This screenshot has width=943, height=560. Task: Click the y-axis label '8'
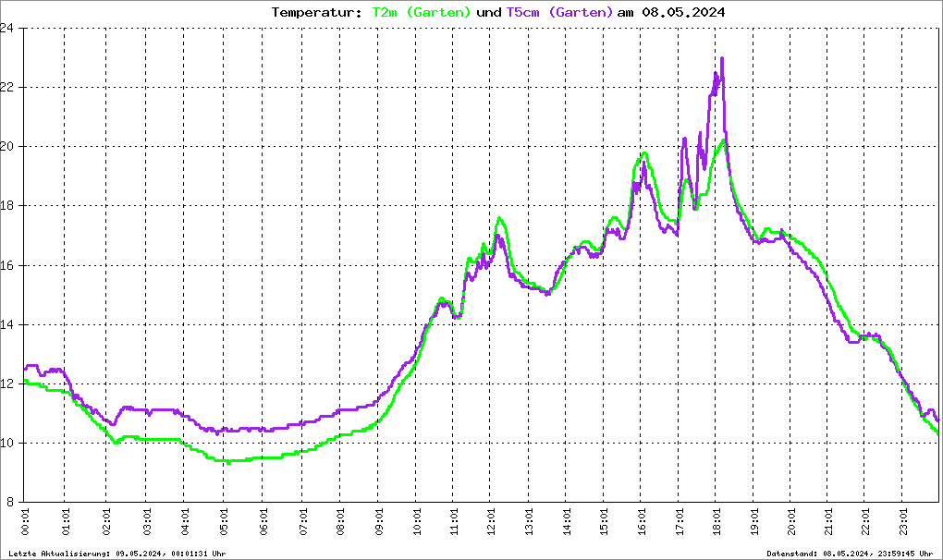click(x=10, y=503)
